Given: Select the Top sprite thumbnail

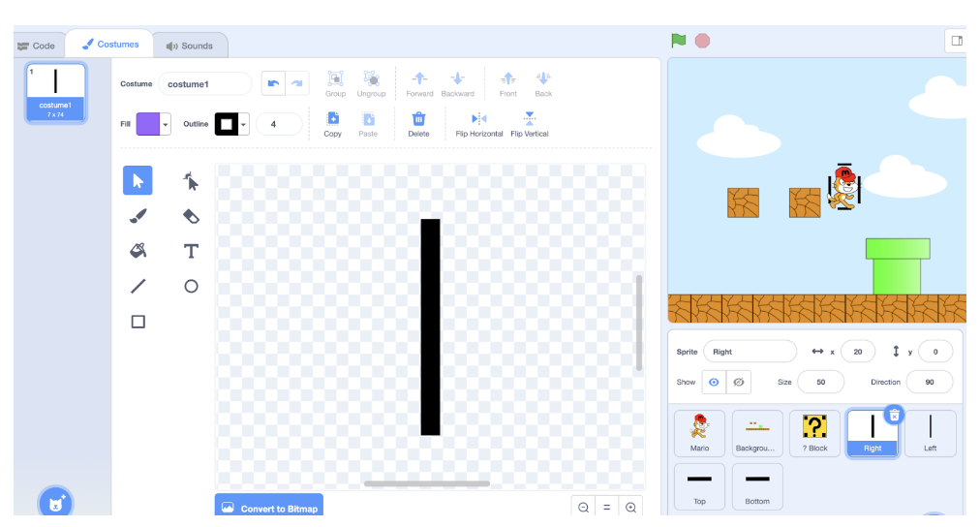Looking at the screenshot, I should (699, 487).
